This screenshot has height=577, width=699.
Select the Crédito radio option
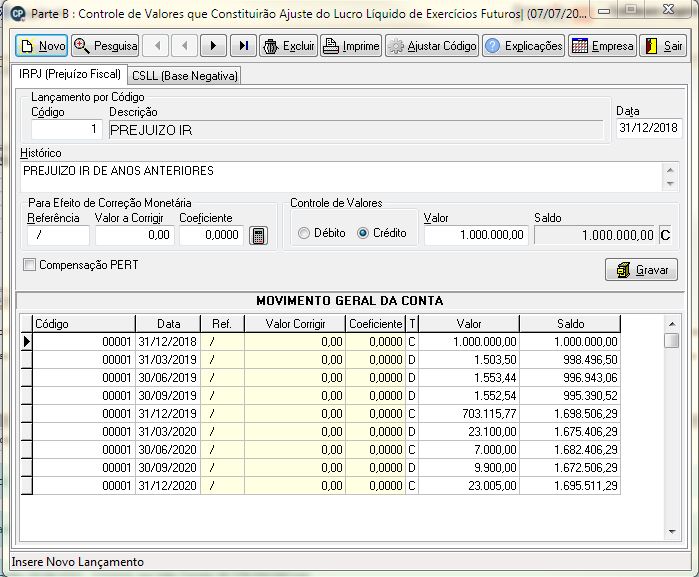click(x=382, y=233)
